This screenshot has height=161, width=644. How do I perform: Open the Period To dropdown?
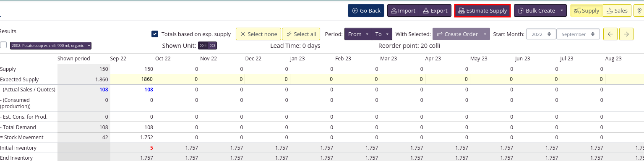(x=382, y=34)
